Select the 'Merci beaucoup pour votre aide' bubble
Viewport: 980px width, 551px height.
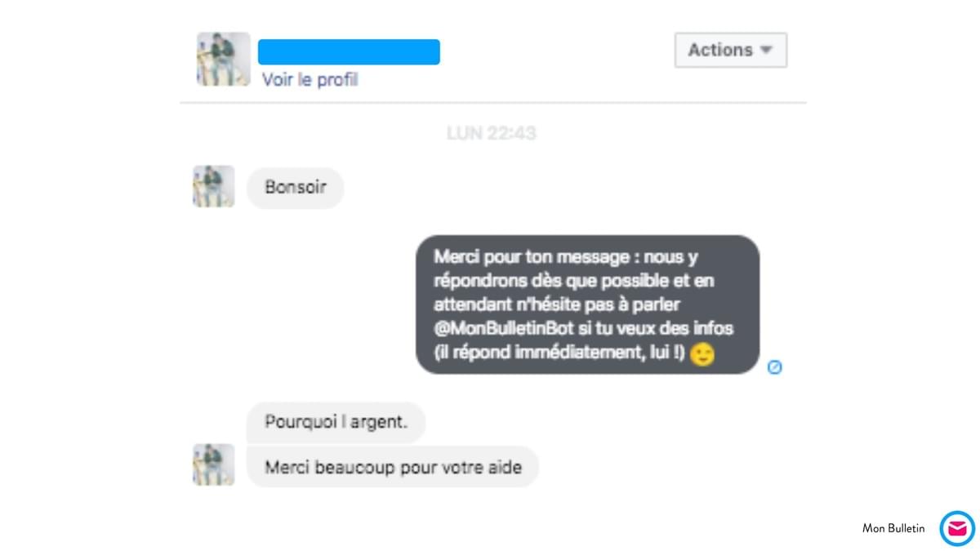point(393,468)
